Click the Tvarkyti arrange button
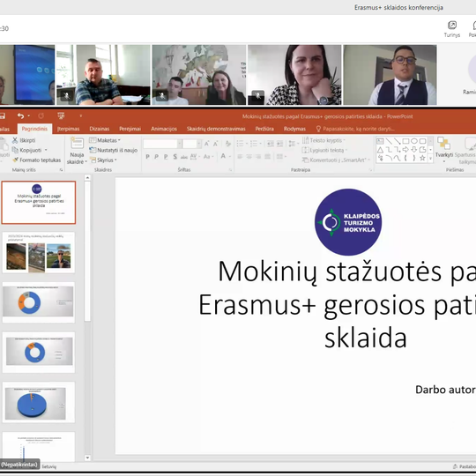 (x=443, y=149)
